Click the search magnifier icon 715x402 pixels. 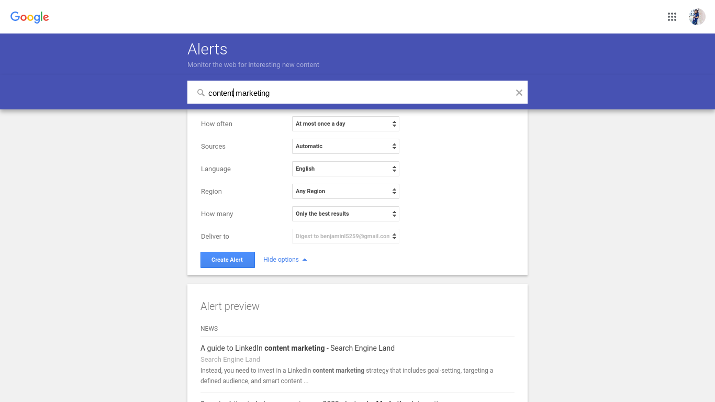click(201, 93)
